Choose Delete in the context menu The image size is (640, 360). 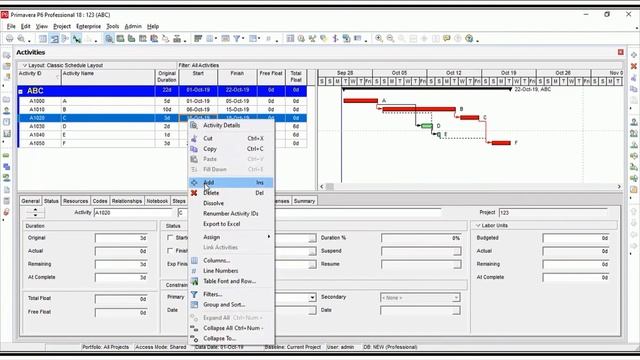pyautogui.click(x=231, y=193)
